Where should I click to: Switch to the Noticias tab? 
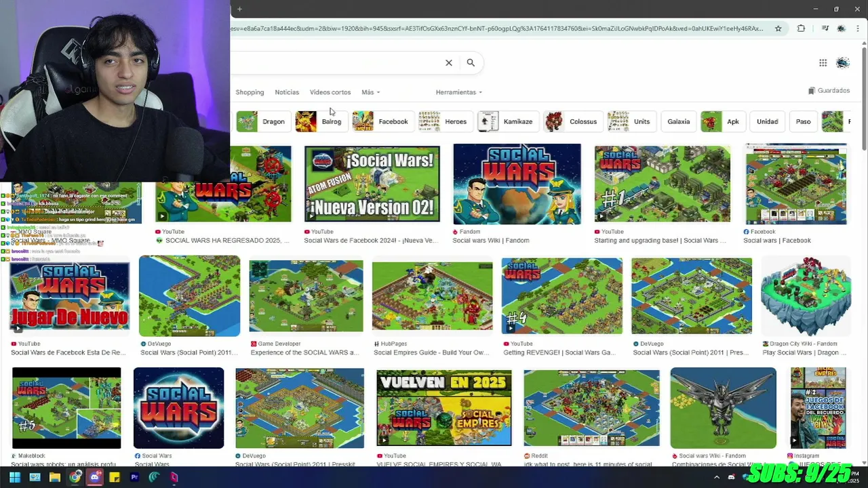click(x=287, y=92)
